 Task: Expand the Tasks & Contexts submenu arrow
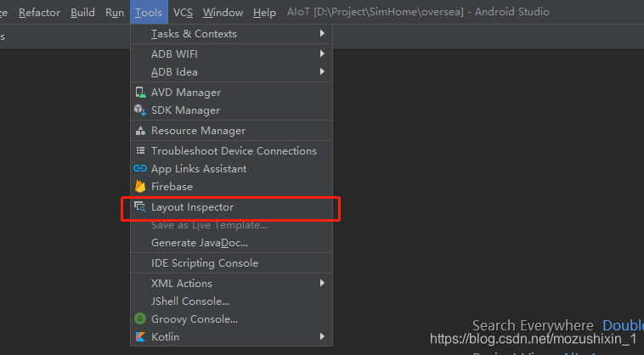(x=322, y=33)
